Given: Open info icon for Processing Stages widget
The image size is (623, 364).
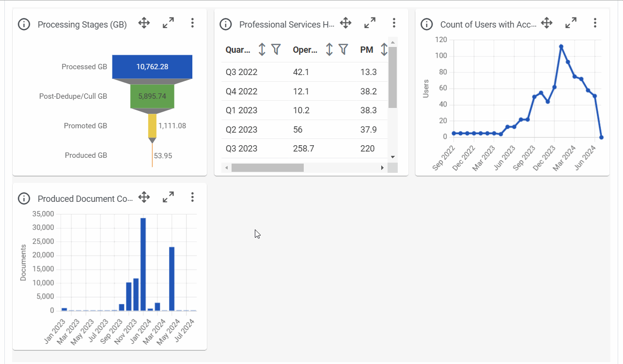Looking at the screenshot, I should (x=24, y=24).
